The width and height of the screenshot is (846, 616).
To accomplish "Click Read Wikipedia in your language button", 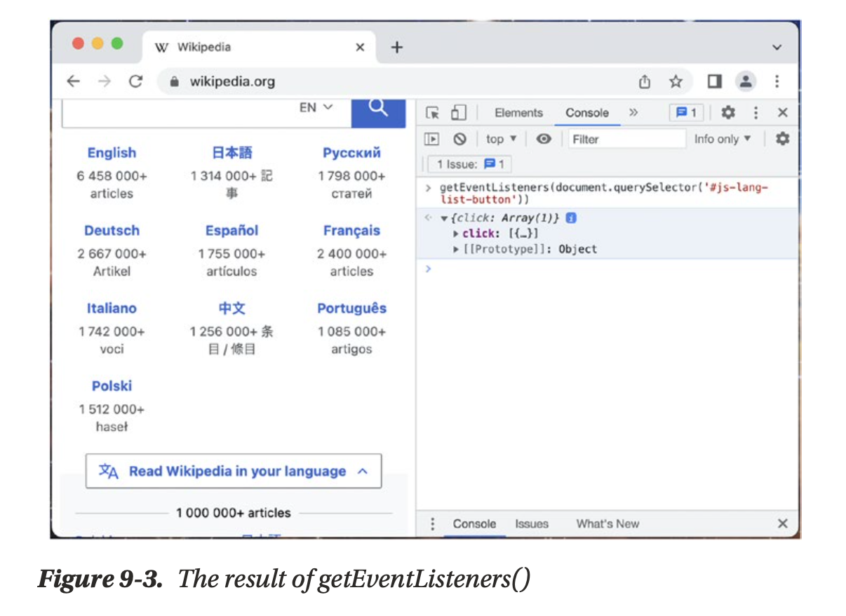I will tap(234, 471).
